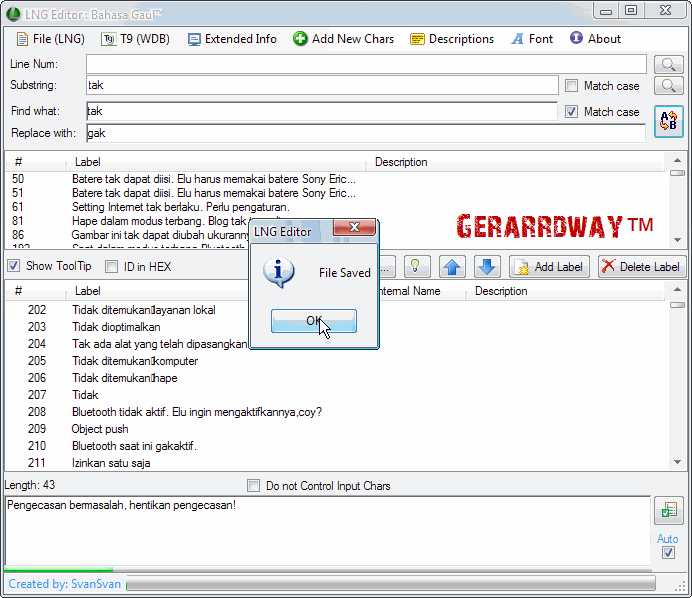This screenshot has height=598, width=692.
Task: Confirm File Saved dialog with OK
Action: tap(313, 321)
